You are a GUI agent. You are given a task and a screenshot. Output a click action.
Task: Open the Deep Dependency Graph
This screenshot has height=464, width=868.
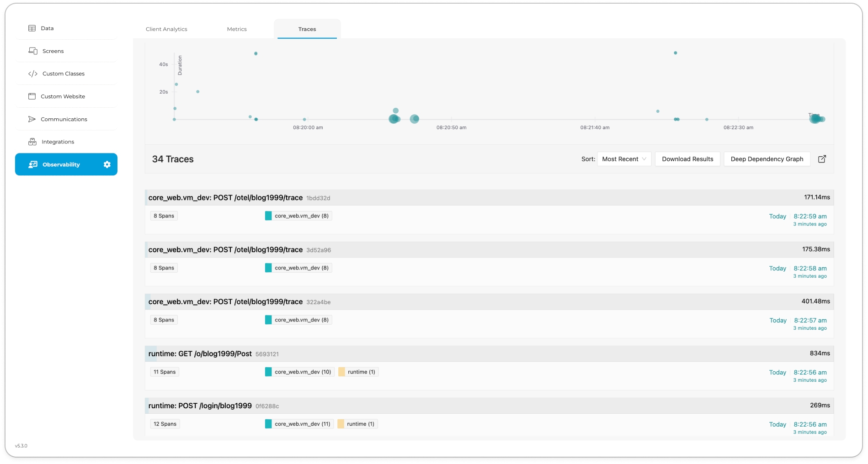pos(766,159)
